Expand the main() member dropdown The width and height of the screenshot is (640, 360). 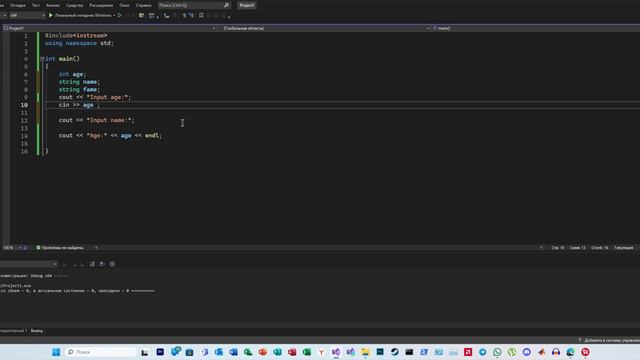point(536,28)
